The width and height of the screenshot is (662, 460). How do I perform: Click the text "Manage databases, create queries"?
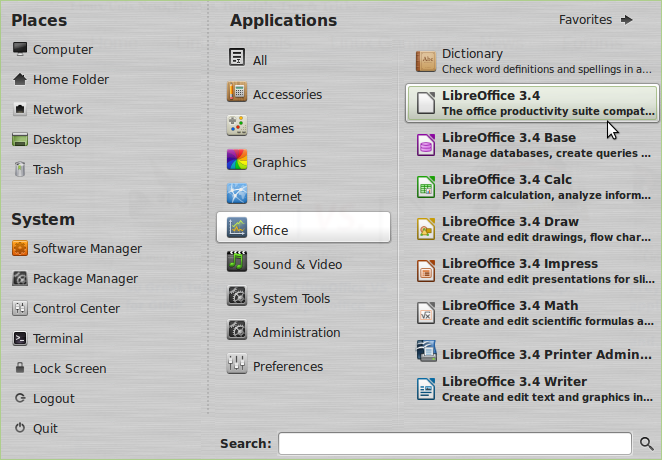540,153
